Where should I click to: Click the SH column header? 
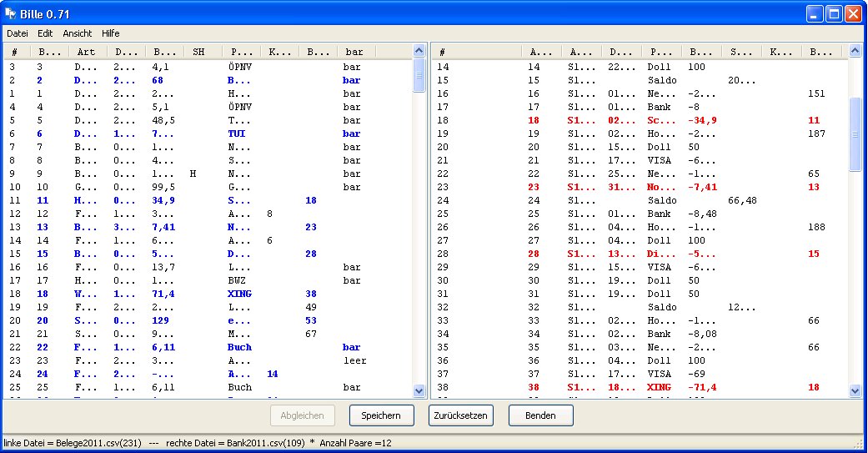(x=198, y=52)
